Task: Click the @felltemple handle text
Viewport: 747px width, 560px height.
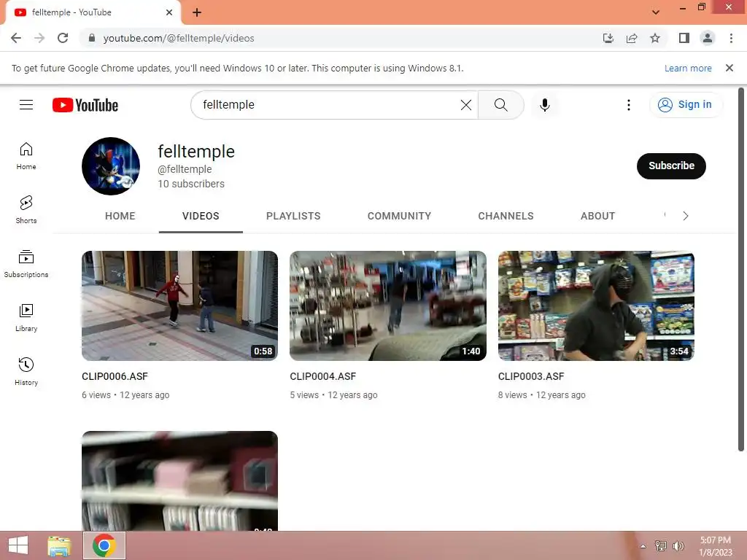Action: tap(185, 169)
